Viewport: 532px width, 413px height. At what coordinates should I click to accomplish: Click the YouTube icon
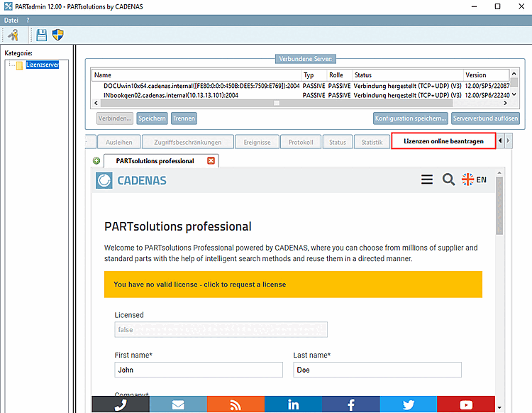coord(466,404)
